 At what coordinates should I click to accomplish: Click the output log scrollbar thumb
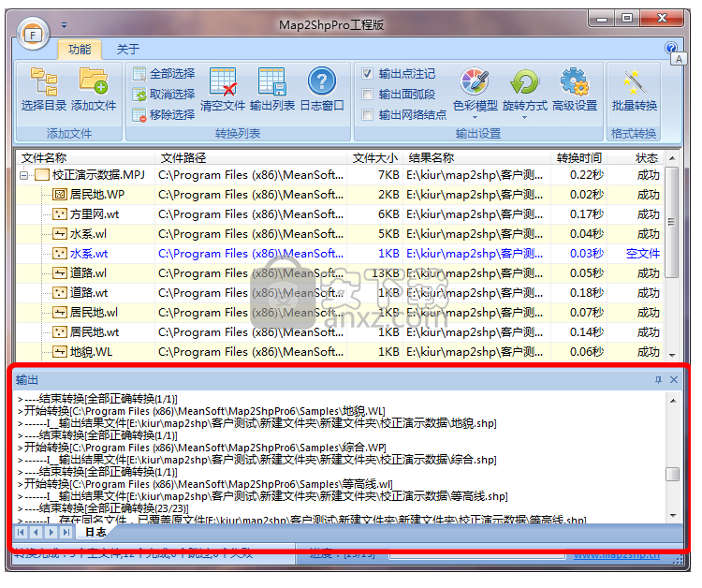point(672,474)
